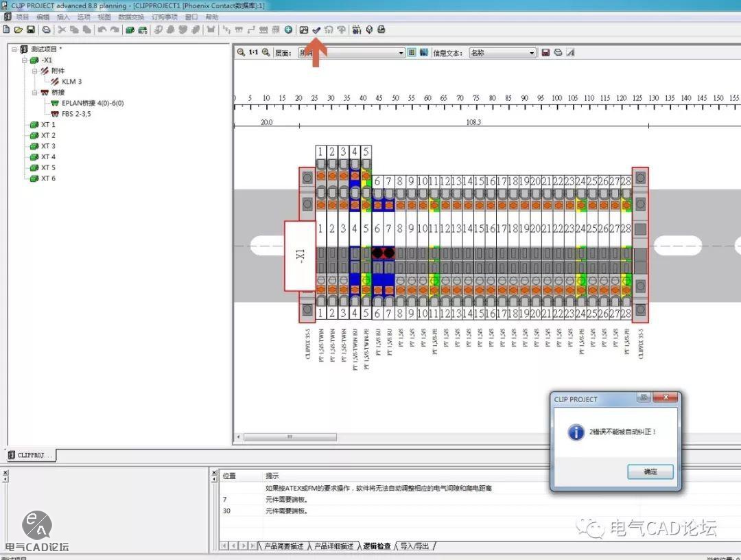Open the 项目 menu
Image resolution: width=741 pixels, height=560 pixels.
[22, 17]
